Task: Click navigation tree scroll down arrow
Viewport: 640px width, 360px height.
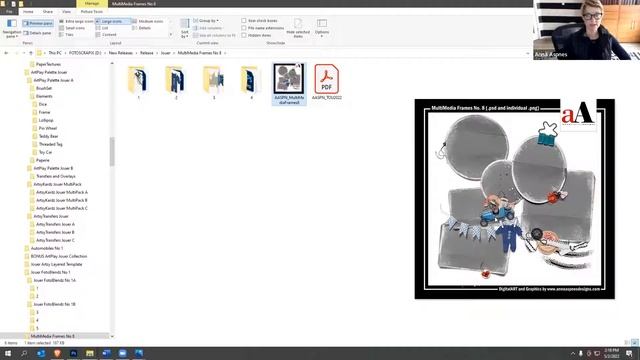Action: click(112, 336)
